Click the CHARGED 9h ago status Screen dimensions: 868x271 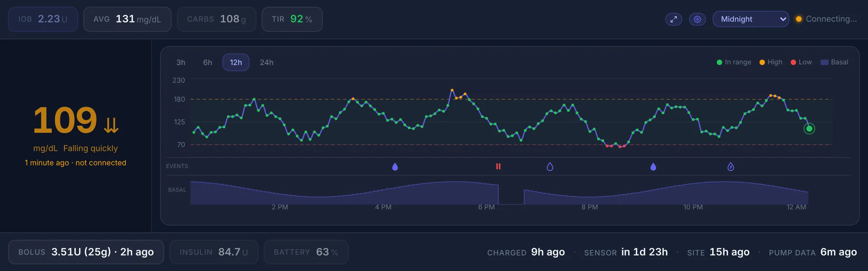(526, 252)
